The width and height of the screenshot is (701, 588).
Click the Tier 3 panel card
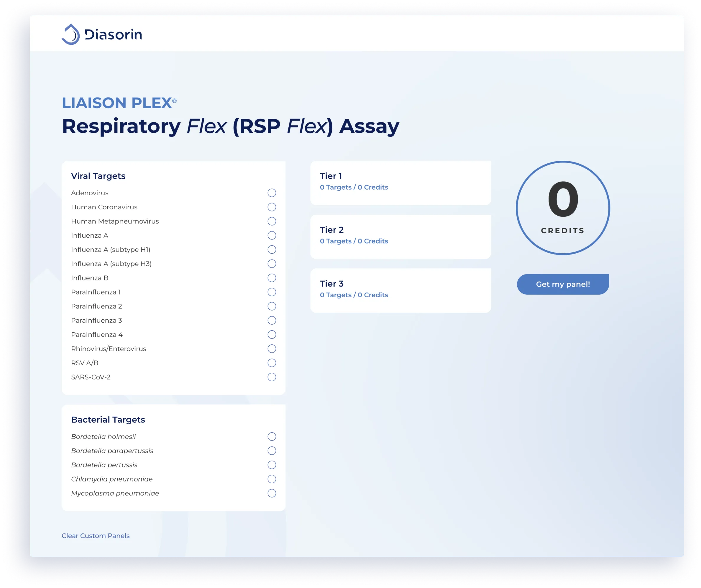400,290
